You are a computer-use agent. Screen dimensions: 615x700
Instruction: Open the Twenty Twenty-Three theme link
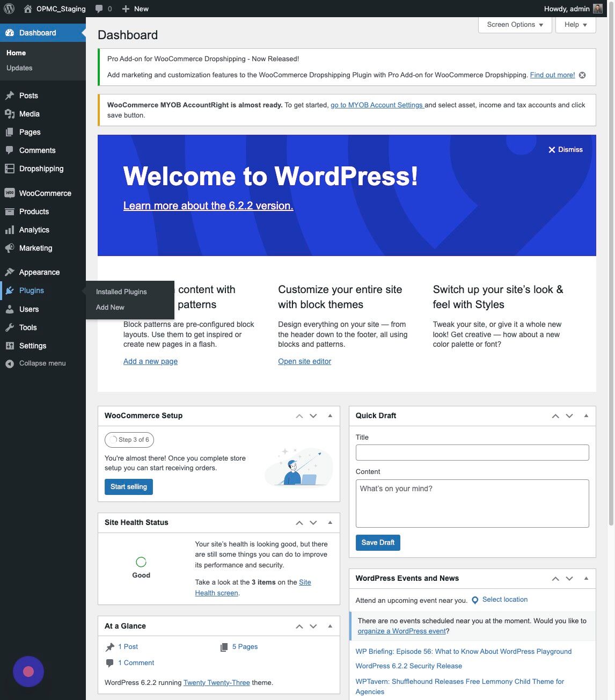217,683
